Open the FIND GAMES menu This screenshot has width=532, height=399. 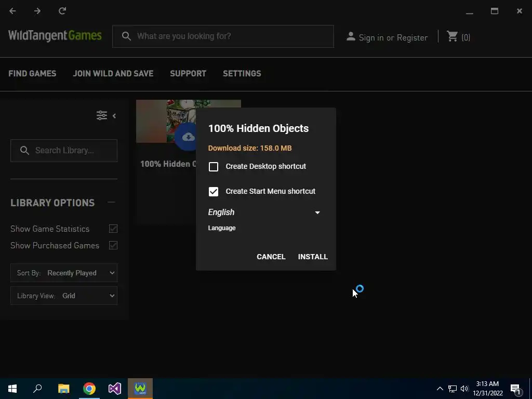[32, 74]
